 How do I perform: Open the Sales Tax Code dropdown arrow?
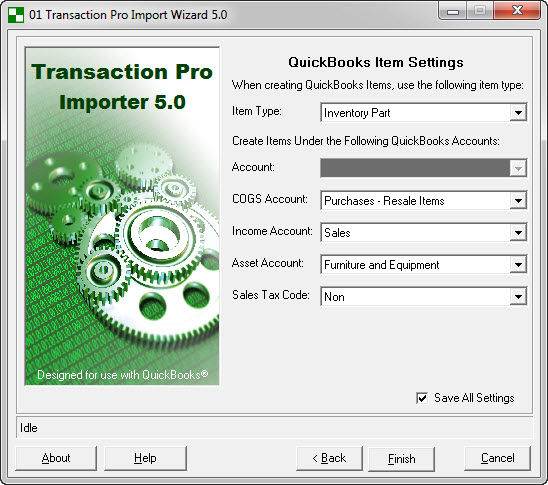tap(518, 297)
